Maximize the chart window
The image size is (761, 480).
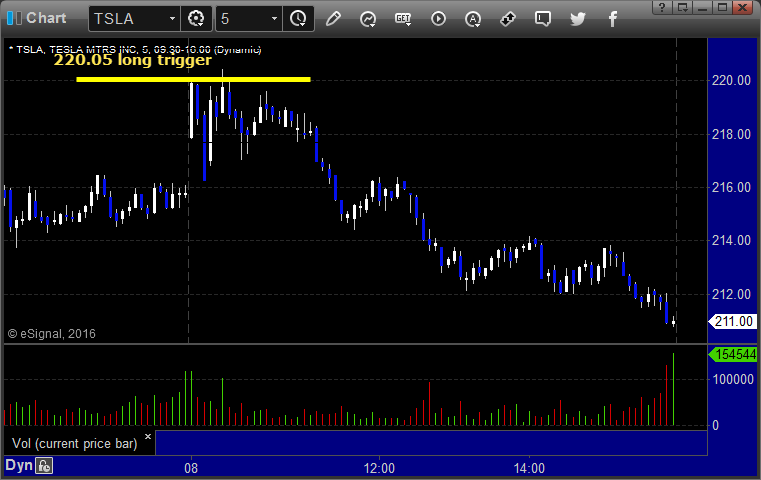[x=722, y=7]
